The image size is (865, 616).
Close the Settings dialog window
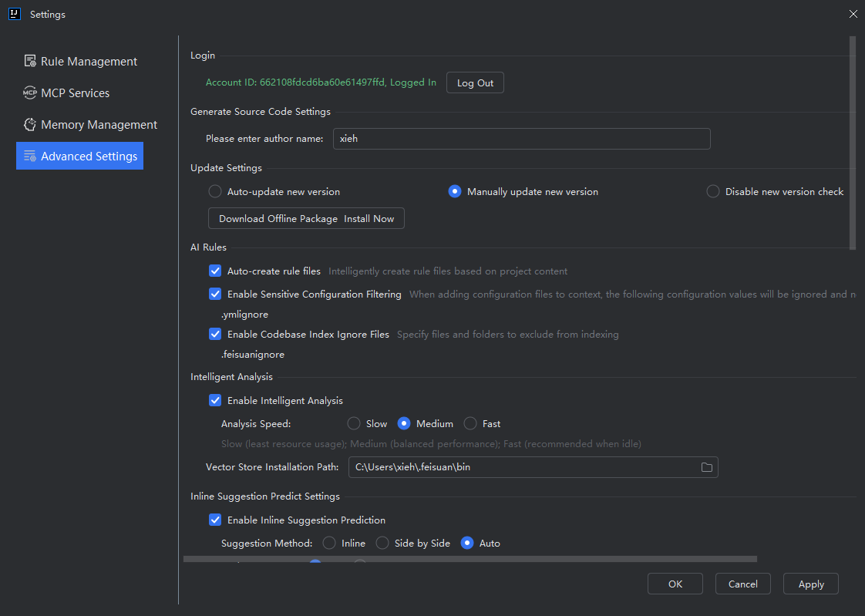852,14
